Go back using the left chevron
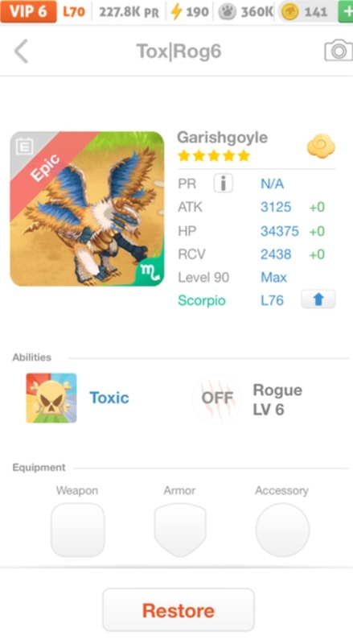Viewport: 353px width, 644px height. click(22, 52)
